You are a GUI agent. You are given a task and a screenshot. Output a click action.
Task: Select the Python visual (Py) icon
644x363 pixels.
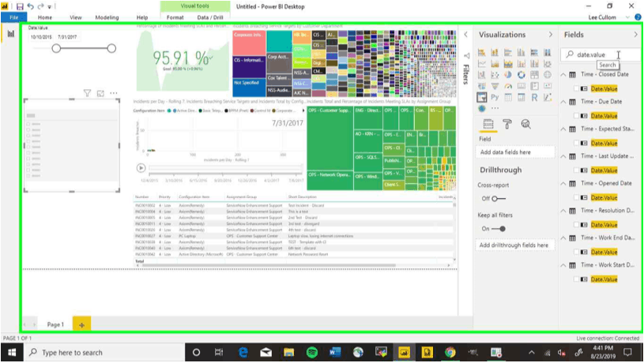pyautogui.click(x=495, y=97)
